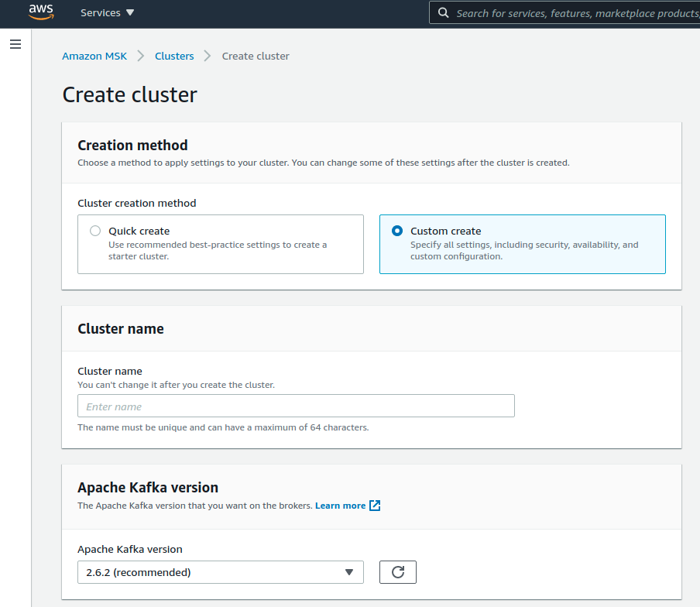The width and height of the screenshot is (700, 607).
Task: Click the AWS logo home icon
Action: (41, 12)
